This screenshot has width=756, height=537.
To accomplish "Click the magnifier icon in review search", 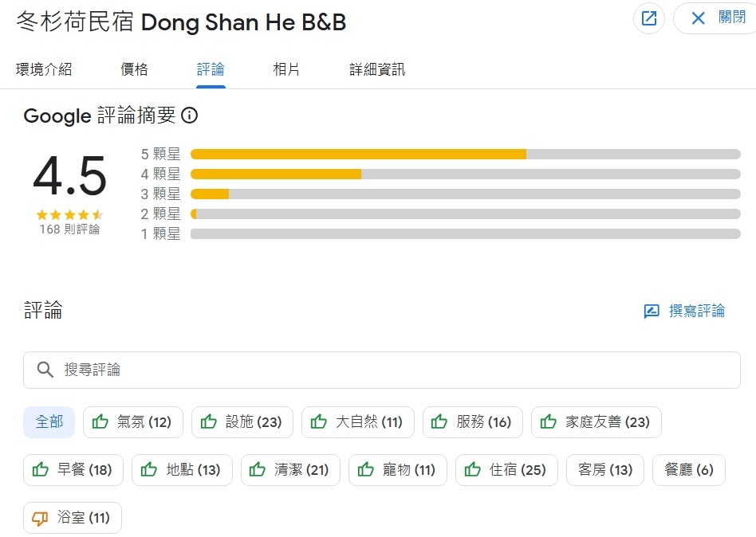I will point(45,370).
